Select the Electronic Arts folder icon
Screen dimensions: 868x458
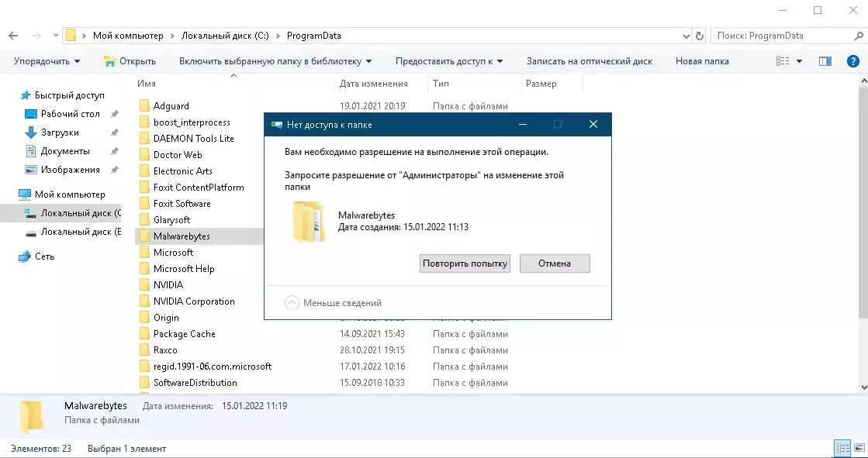[x=144, y=171]
